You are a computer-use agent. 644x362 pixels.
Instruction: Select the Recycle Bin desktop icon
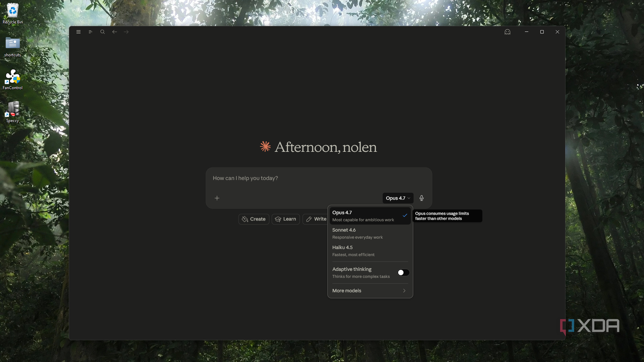tap(12, 14)
